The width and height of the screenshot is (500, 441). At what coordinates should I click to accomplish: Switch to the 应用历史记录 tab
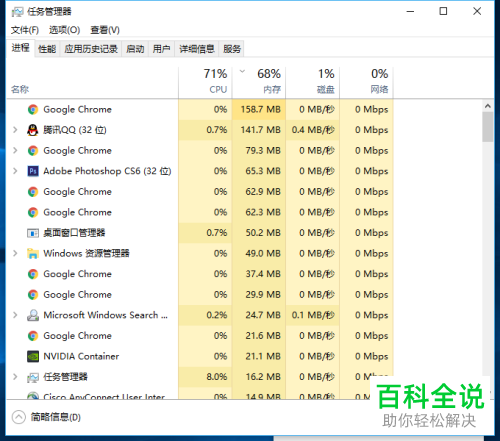click(x=91, y=49)
